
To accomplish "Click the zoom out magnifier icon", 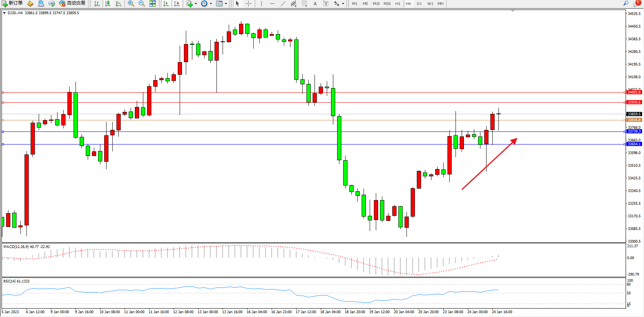I will click(x=141, y=3).
